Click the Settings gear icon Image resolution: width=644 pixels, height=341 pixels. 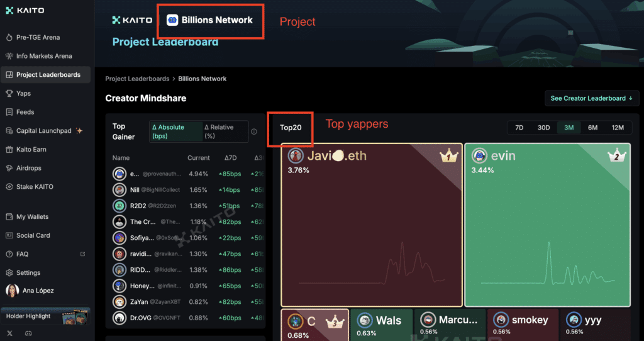[x=9, y=273]
